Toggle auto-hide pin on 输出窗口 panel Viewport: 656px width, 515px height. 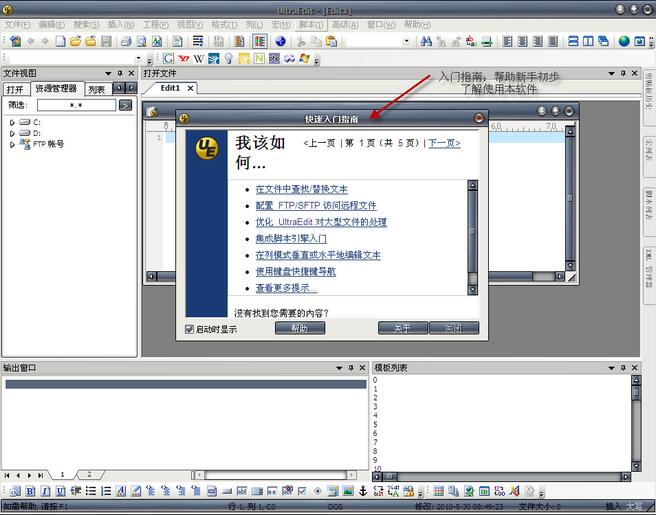coord(351,368)
